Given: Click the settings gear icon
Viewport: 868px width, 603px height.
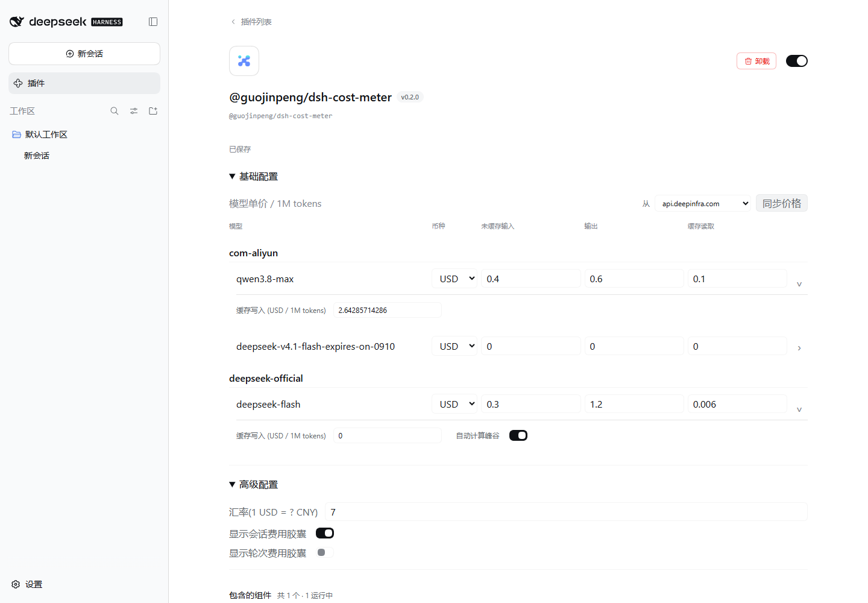Looking at the screenshot, I should pyautogui.click(x=16, y=584).
